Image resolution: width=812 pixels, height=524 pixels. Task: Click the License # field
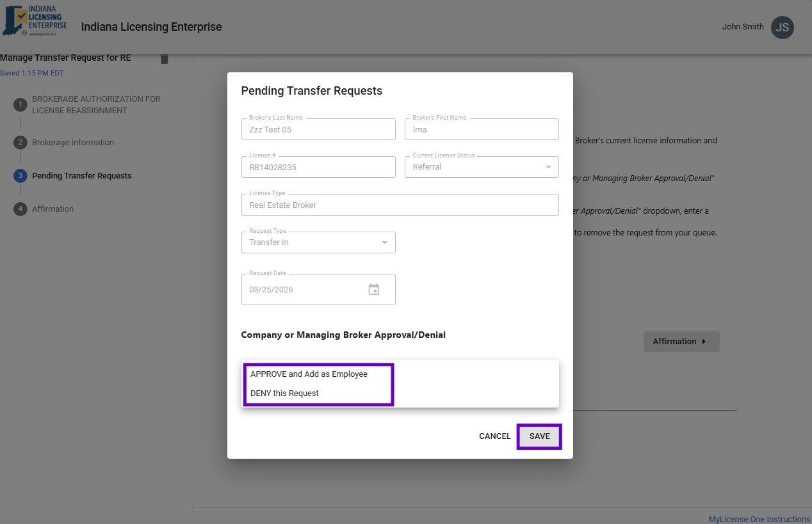point(318,168)
